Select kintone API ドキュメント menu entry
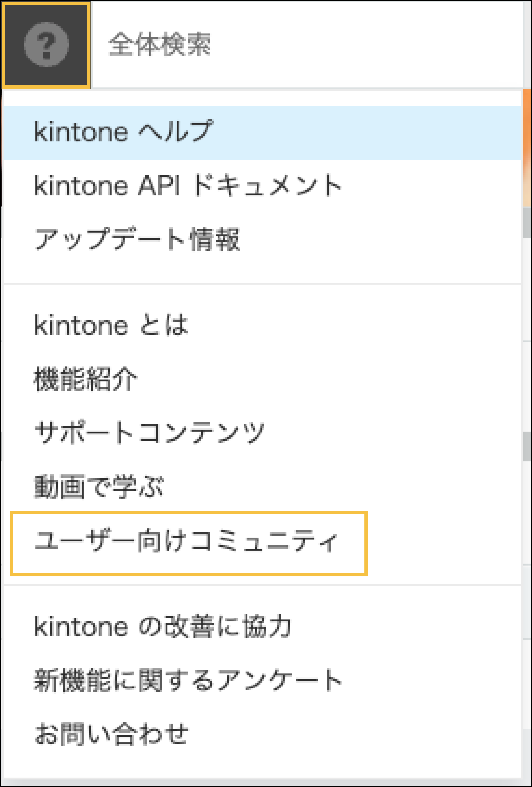 tap(188, 186)
